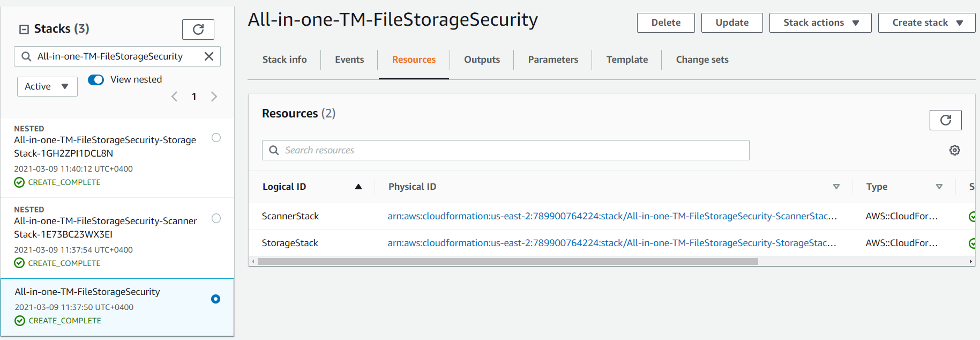Open the Template tab

[627, 60]
